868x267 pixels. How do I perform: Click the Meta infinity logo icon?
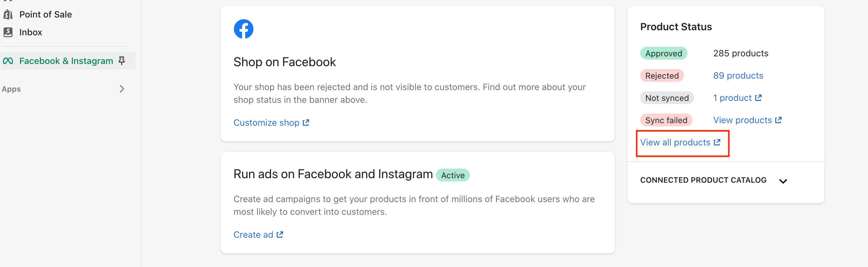(8, 61)
